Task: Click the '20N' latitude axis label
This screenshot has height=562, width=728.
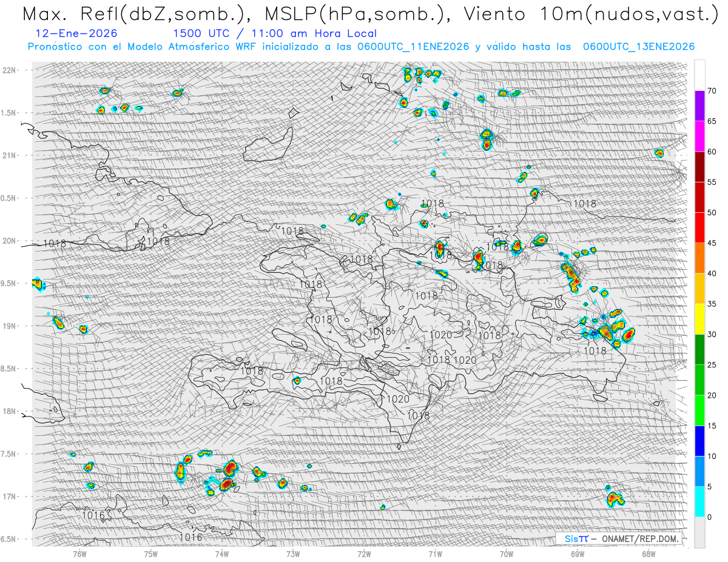Action: (10, 241)
